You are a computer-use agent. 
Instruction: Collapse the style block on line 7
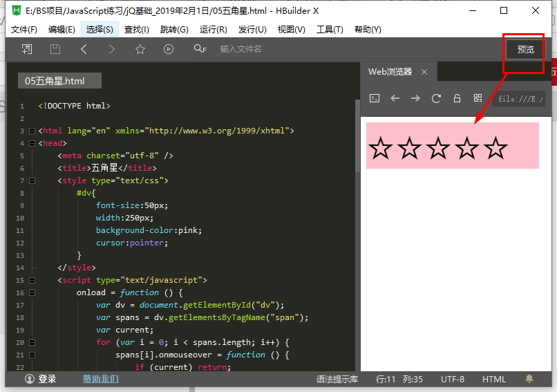tap(32, 180)
